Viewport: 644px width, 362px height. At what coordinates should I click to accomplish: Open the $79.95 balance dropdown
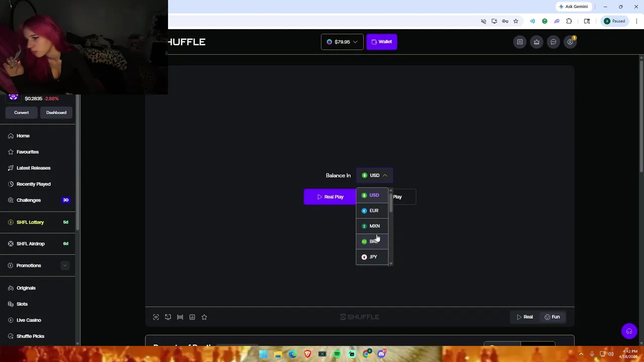click(342, 42)
